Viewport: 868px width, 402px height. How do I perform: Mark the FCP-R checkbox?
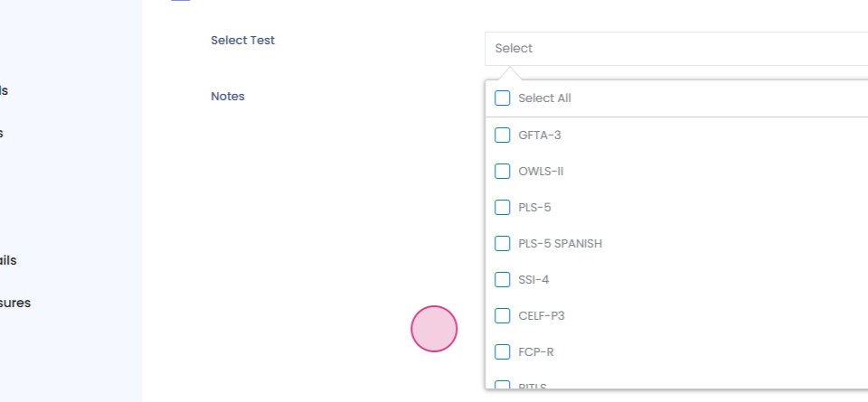click(x=503, y=351)
